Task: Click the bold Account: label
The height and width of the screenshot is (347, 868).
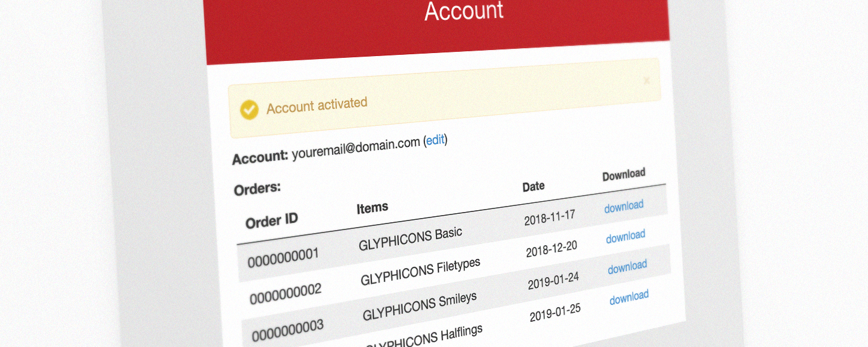Action: [260, 158]
